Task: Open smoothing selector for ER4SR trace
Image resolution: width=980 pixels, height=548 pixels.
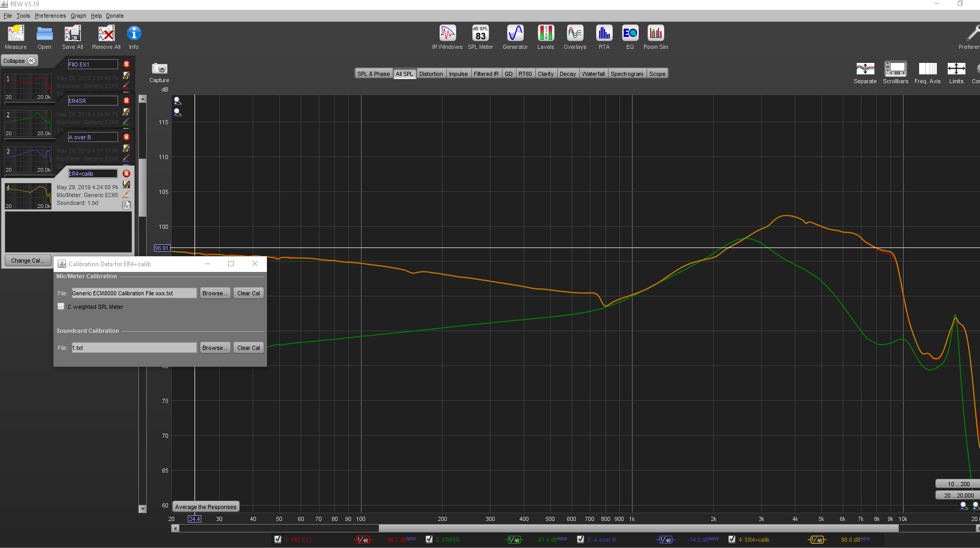Action: pos(514,540)
